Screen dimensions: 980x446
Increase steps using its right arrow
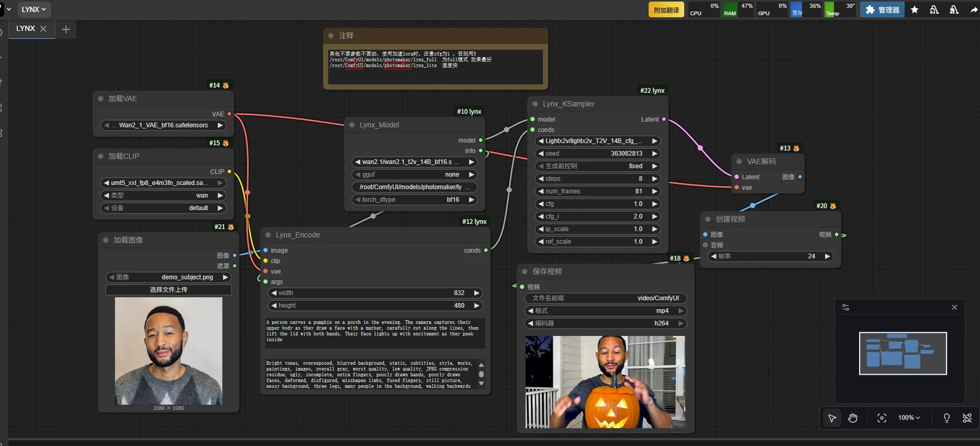(x=654, y=179)
